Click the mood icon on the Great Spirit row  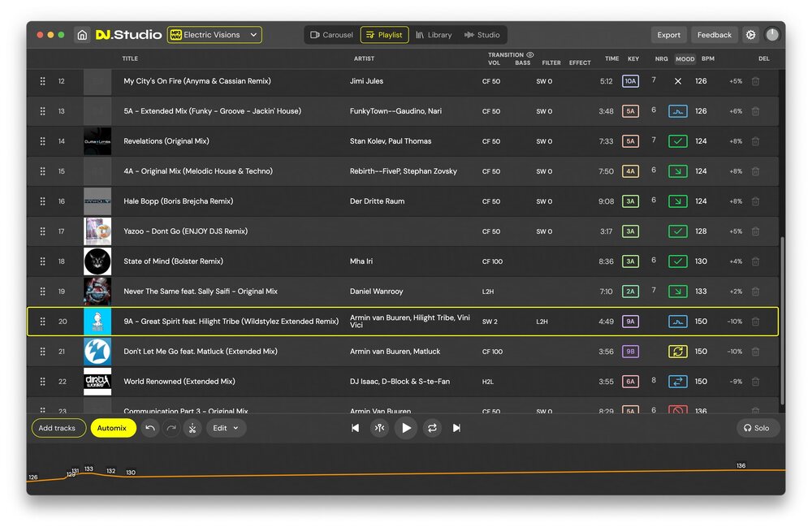pos(677,321)
